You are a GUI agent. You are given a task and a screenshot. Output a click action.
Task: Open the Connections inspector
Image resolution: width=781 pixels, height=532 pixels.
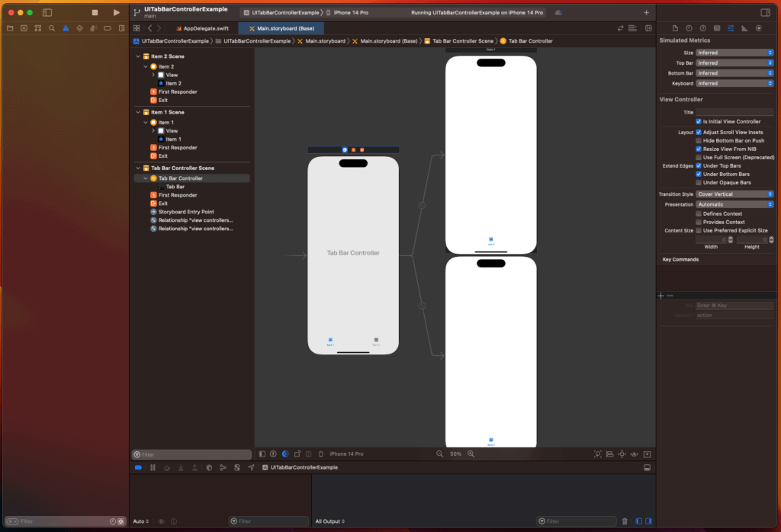758,28
